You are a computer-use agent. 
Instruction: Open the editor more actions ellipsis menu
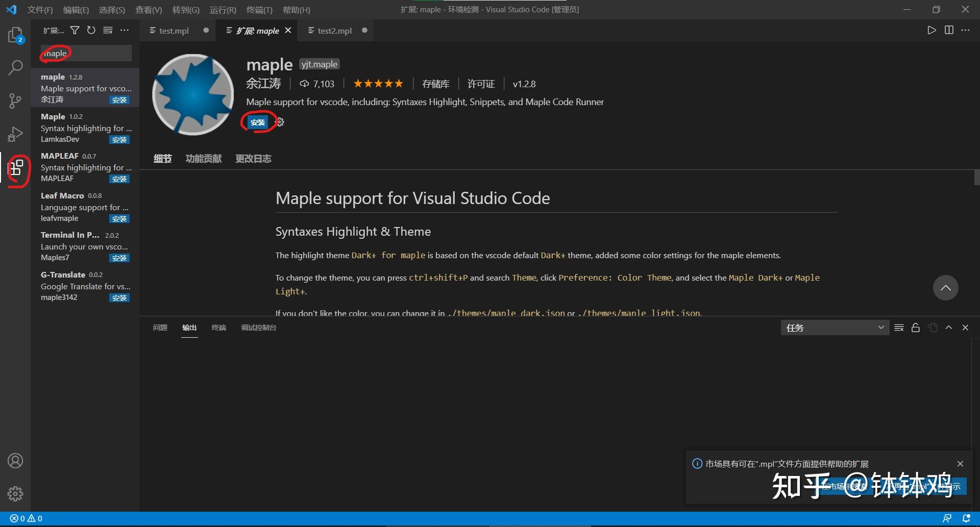(x=966, y=30)
